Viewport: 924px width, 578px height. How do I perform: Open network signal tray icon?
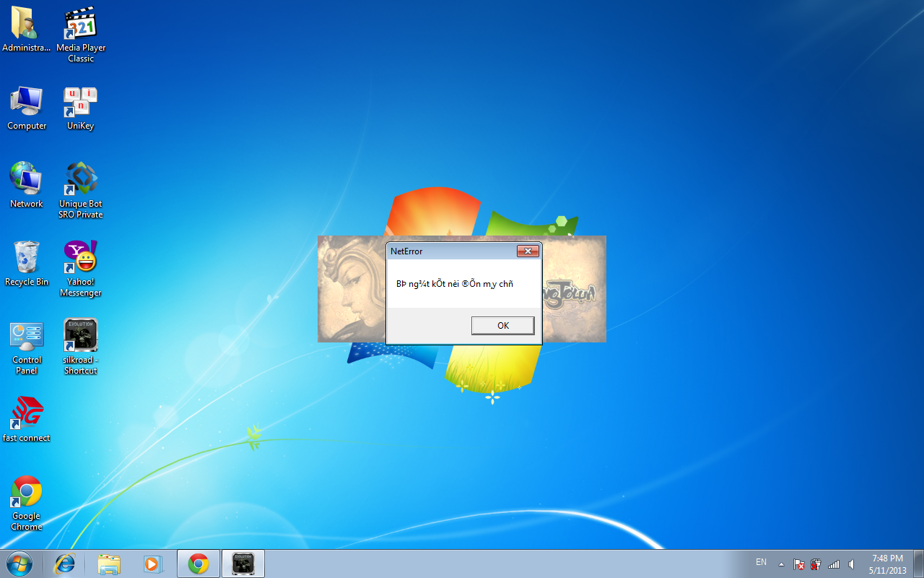(x=834, y=564)
